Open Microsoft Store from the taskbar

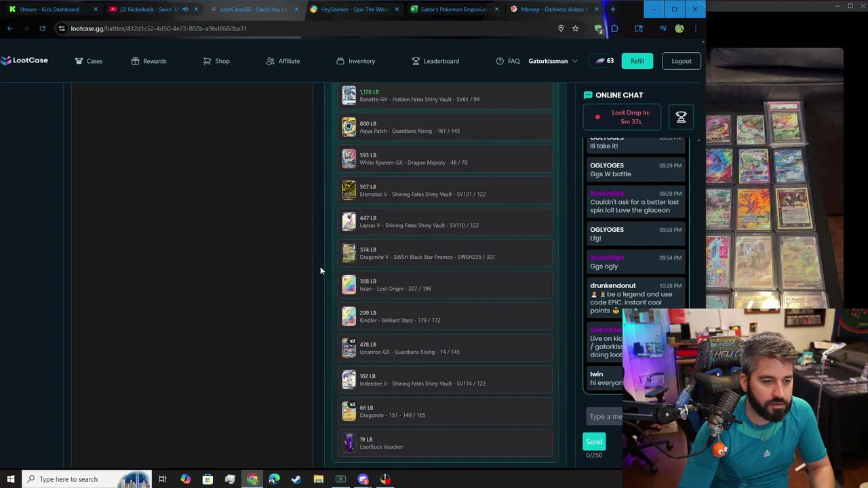(208, 479)
